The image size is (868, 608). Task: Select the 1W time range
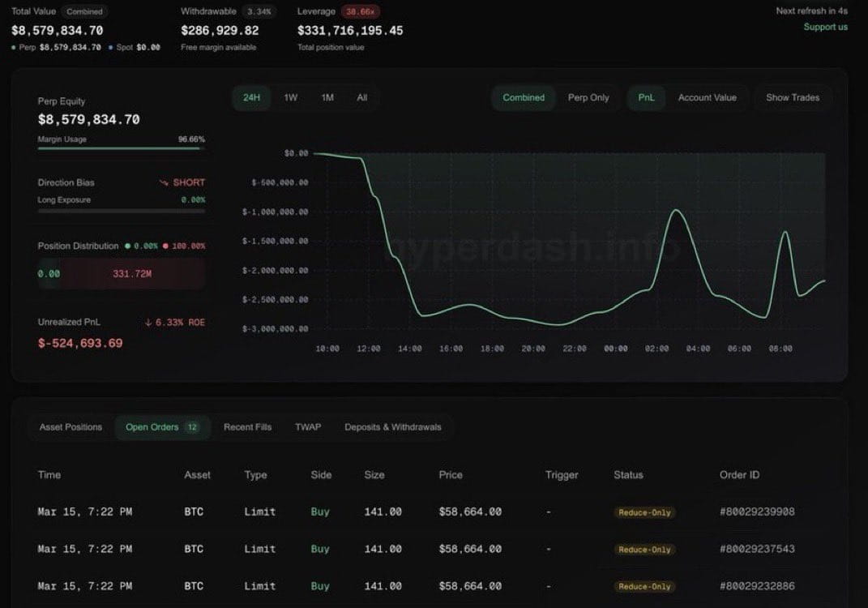[x=291, y=98]
